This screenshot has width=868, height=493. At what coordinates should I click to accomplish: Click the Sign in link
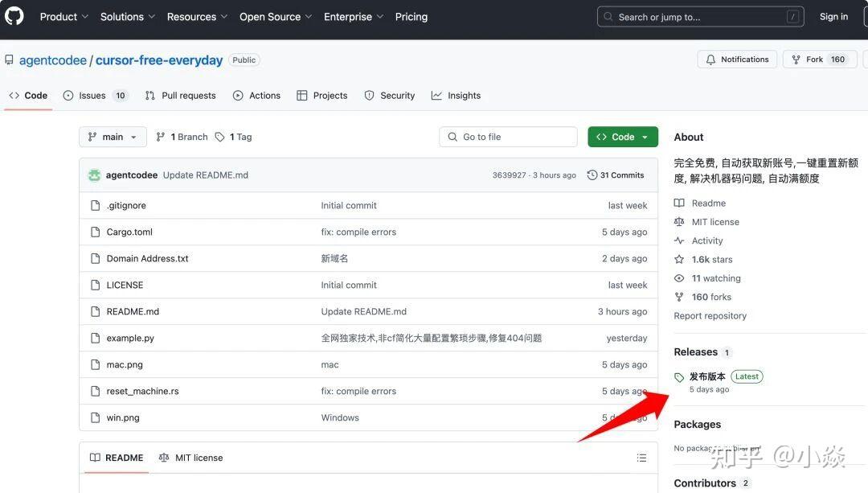coord(833,17)
